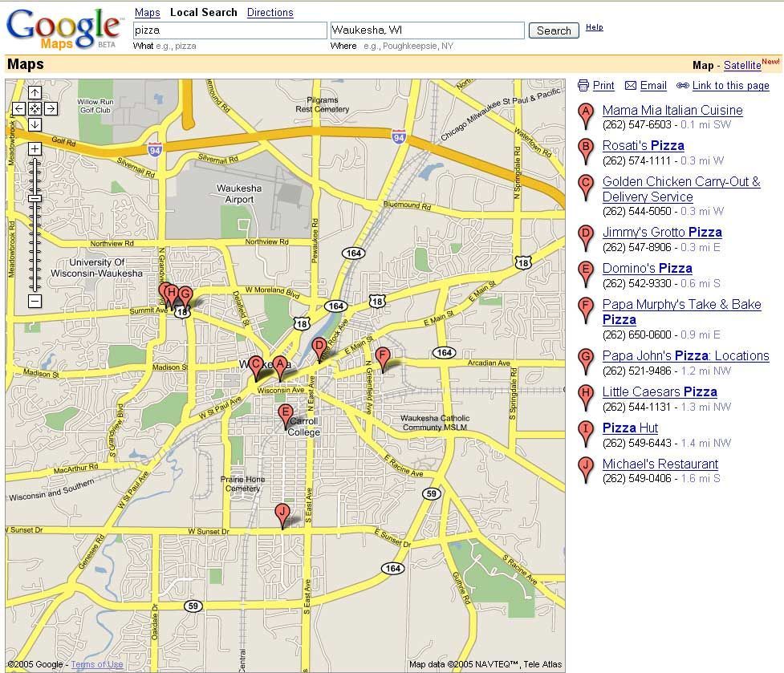
Task: Open the Rosati's Pizza listing link
Action: [x=644, y=145]
